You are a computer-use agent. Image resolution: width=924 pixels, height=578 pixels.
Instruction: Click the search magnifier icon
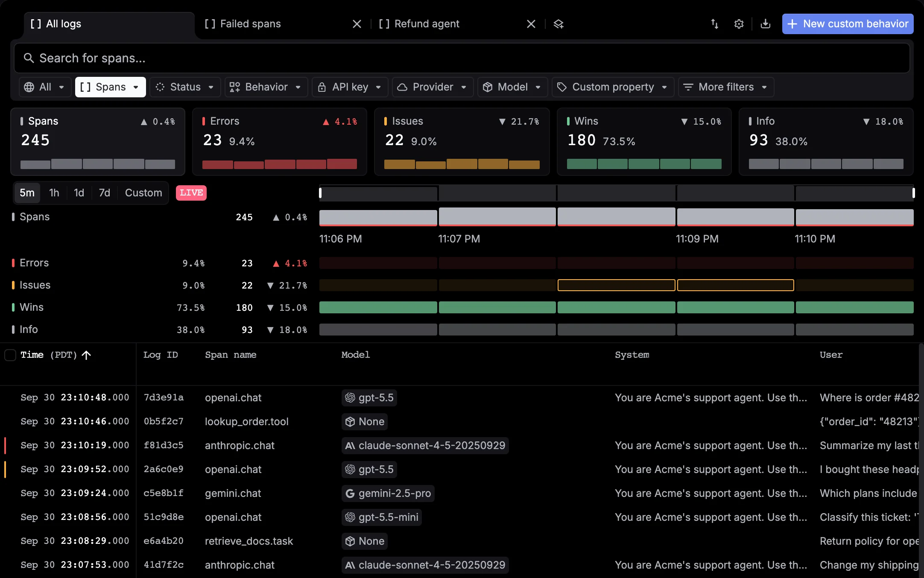coord(29,58)
